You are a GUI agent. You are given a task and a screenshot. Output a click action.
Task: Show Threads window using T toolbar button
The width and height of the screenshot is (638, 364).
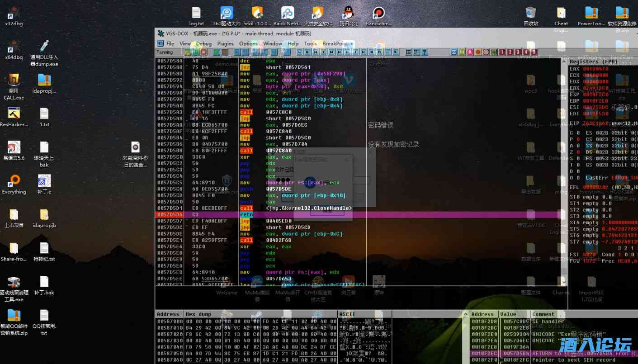(x=323, y=52)
